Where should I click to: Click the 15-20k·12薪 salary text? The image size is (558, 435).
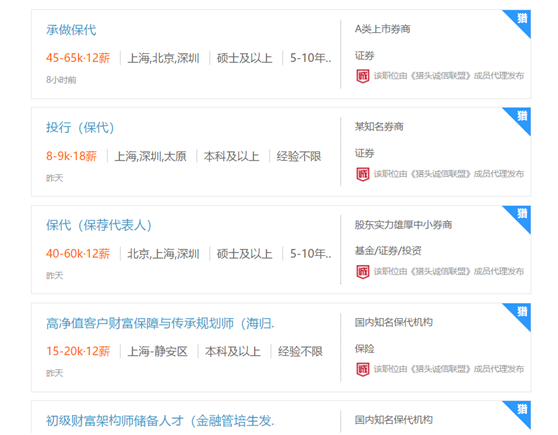78,351
